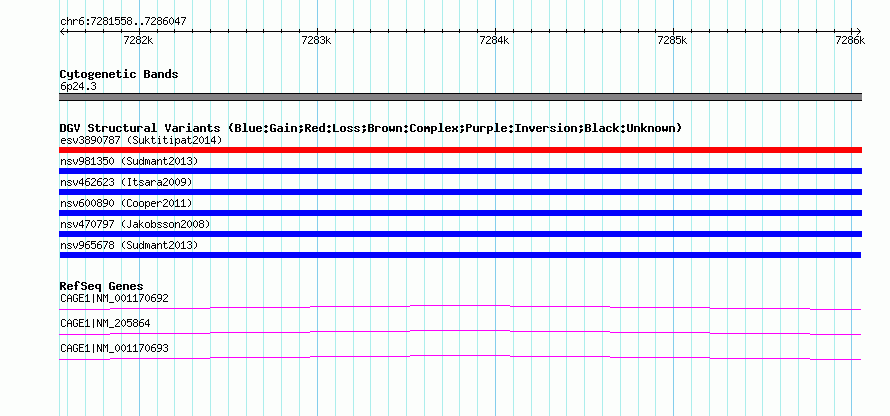Viewport: 890px width, 416px height.
Task: Click the blue gain bar for nsv965678
Action: [x=460, y=255]
